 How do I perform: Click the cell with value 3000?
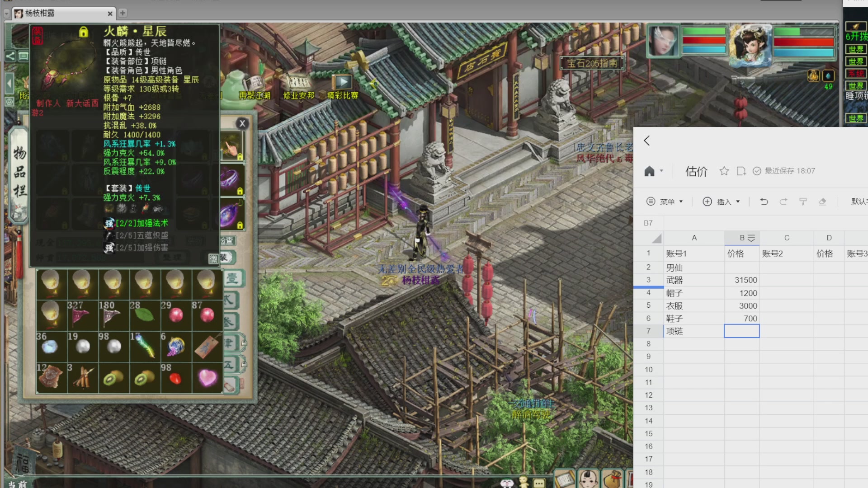click(x=742, y=306)
